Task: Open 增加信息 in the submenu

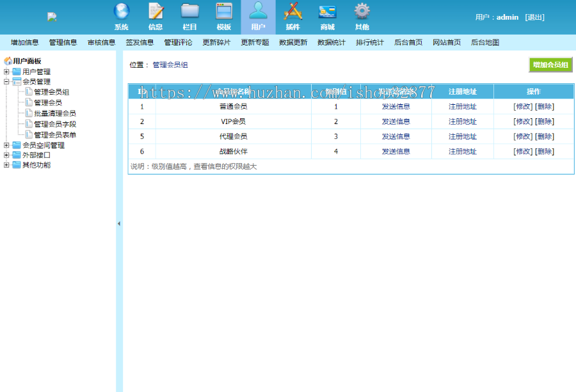Action: point(24,43)
